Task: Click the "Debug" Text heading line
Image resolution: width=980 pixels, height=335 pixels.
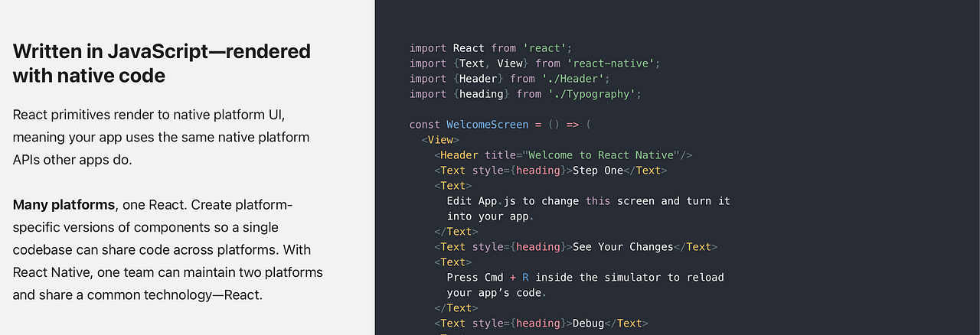Action: click(541, 323)
